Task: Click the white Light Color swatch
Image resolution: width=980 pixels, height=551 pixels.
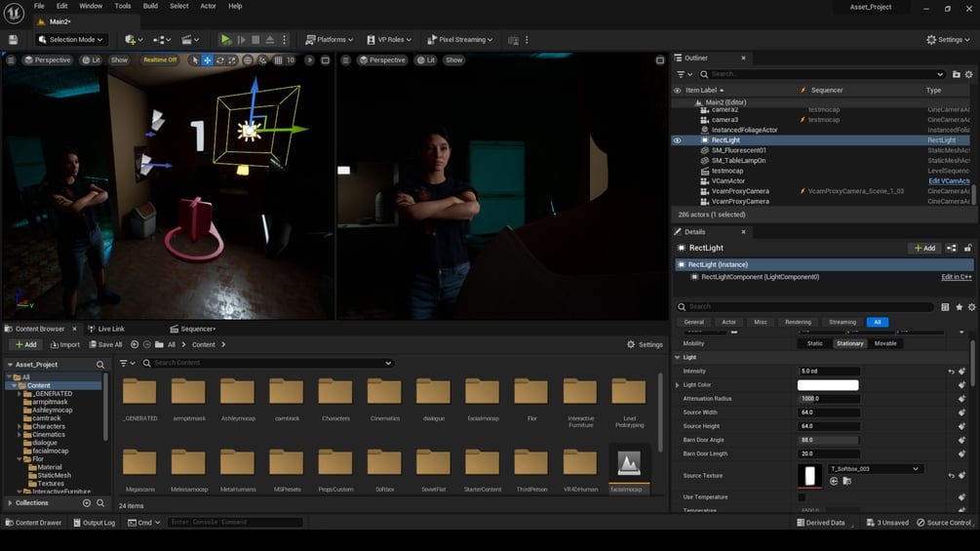Action: 828,385
